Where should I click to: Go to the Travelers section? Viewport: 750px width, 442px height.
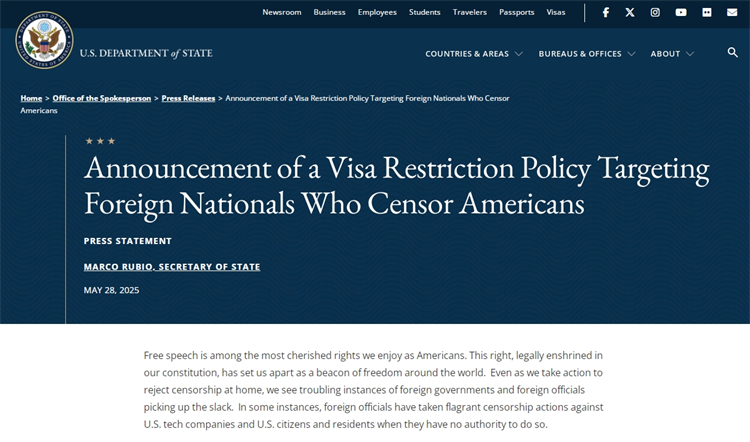click(x=470, y=12)
